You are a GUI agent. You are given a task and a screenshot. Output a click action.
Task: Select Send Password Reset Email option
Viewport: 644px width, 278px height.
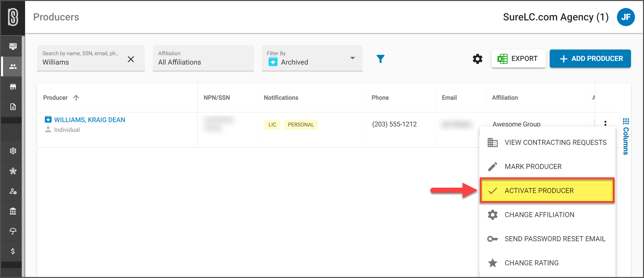coord(547,239)
